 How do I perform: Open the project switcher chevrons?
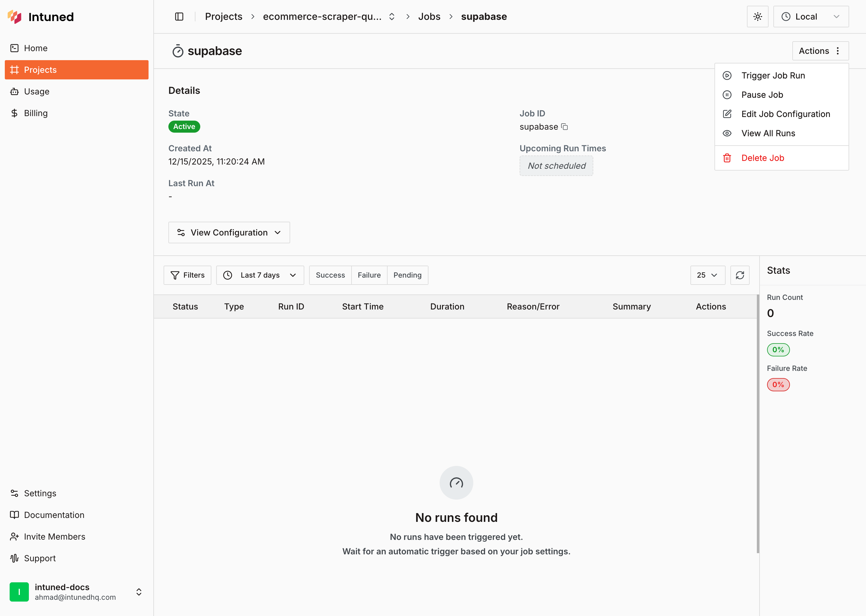coord(392,17)
